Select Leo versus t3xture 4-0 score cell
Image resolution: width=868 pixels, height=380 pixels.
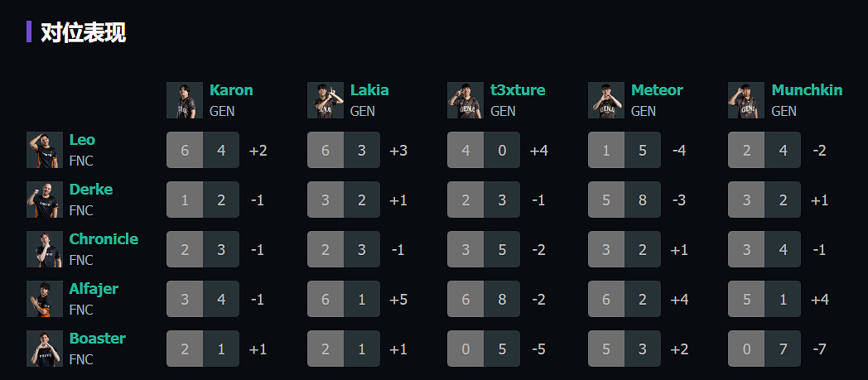(484, 150)
